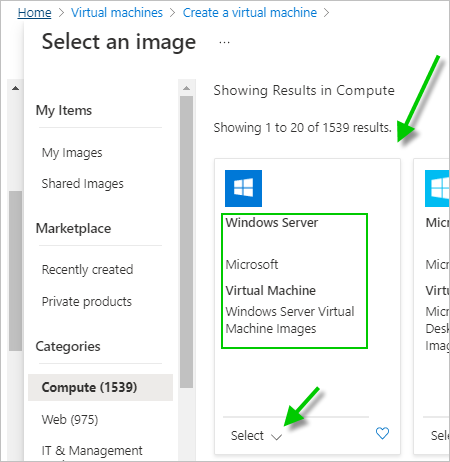Go to Virtual machines breadcrumb
The width and height of the screenshot is (450, 462).
(x=117, y=13)
